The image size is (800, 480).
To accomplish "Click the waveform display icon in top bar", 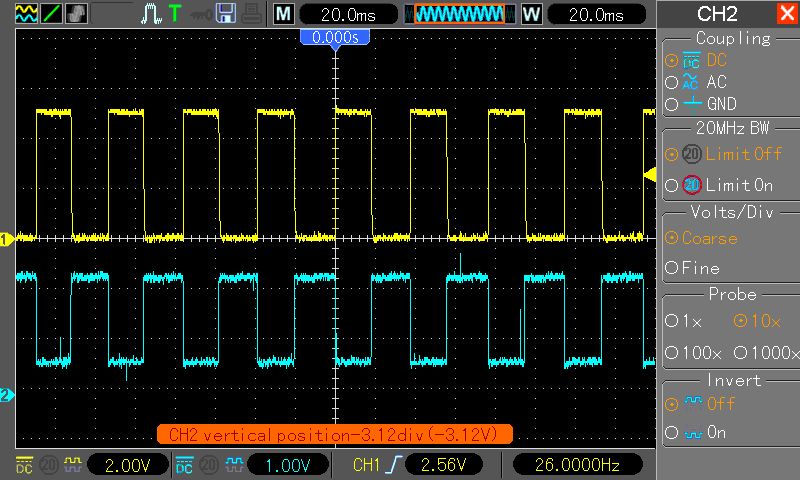I will click(x=26, y=14).
